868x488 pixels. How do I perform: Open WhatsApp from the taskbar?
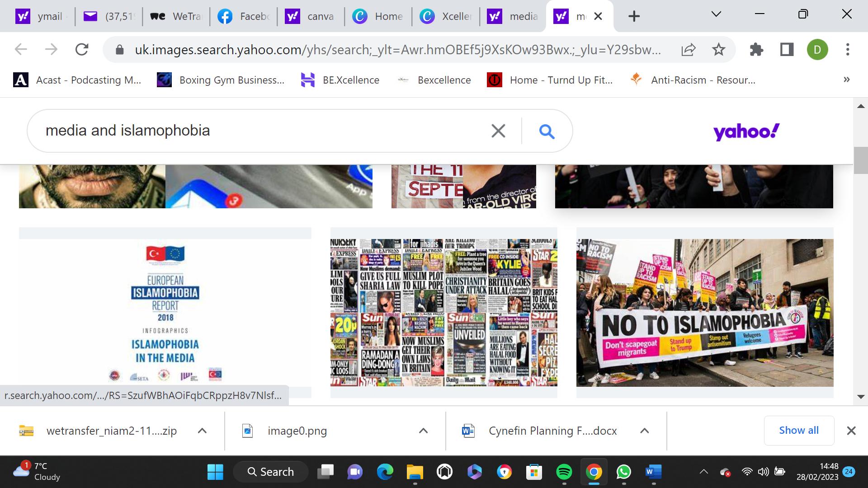point(624,472)
